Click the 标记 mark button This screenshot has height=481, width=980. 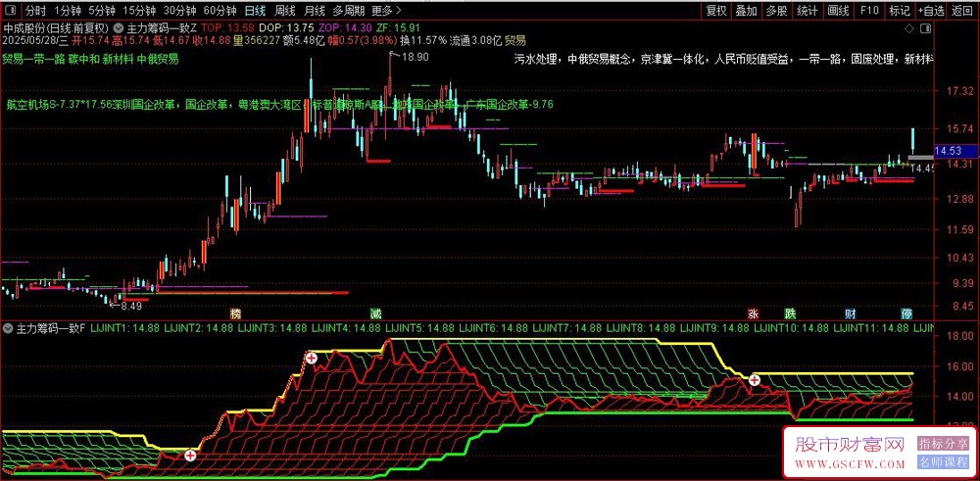[x=900, y=11]
